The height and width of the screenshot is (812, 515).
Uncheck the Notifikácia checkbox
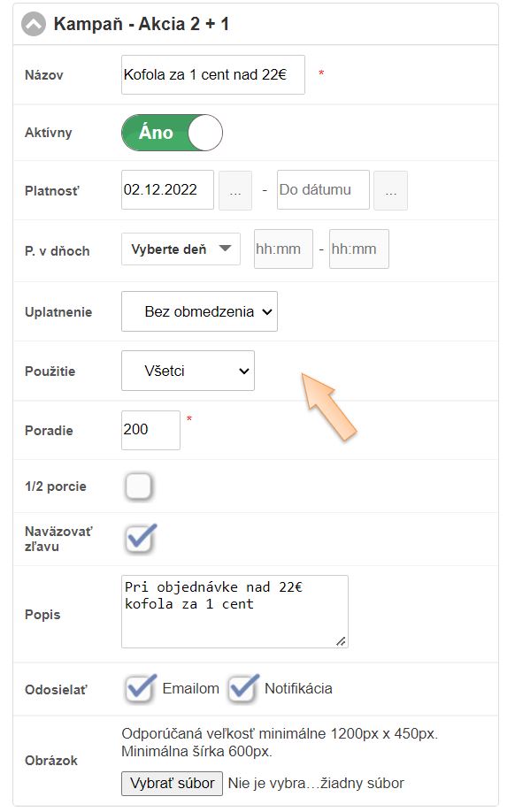pyautogui.click(x=242, y=689)
